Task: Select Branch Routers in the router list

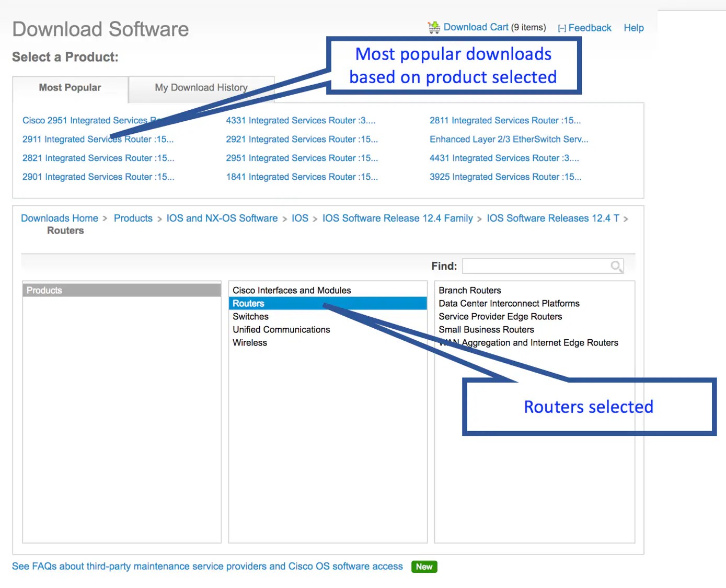Action: 469,290
